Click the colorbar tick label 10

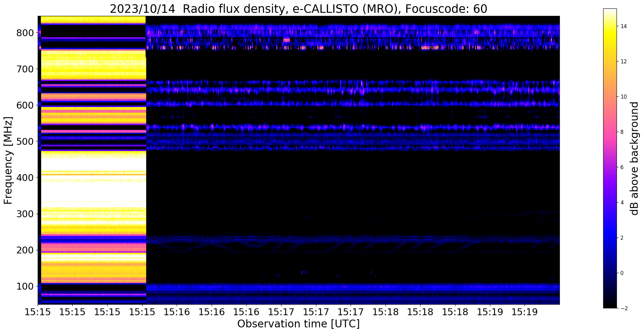pos(624,97)
